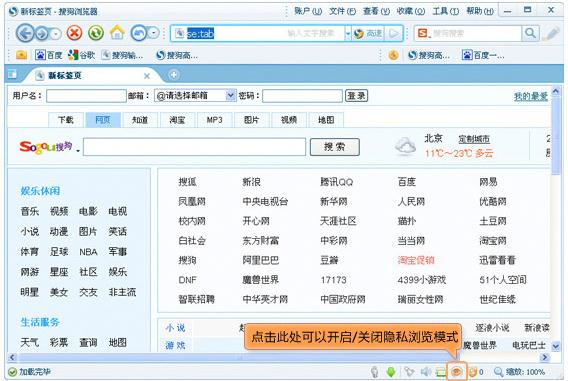Mute page sound with the speaker icon

pyautogui.click(x=426, y=372)
